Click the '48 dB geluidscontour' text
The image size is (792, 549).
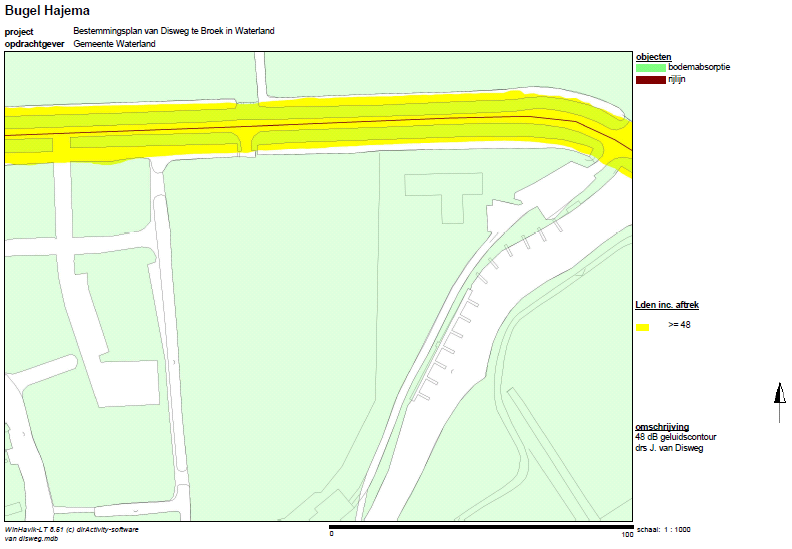(675, 437)
